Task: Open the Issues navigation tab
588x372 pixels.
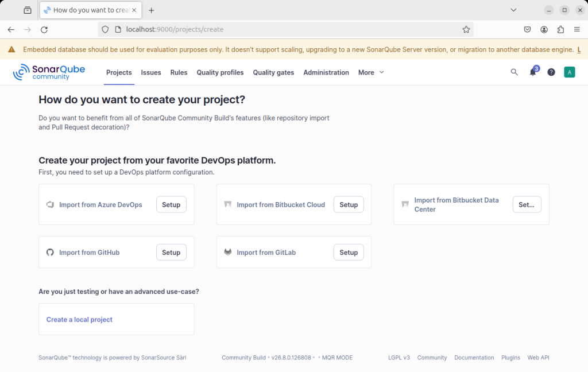Action: click(151, 72)
